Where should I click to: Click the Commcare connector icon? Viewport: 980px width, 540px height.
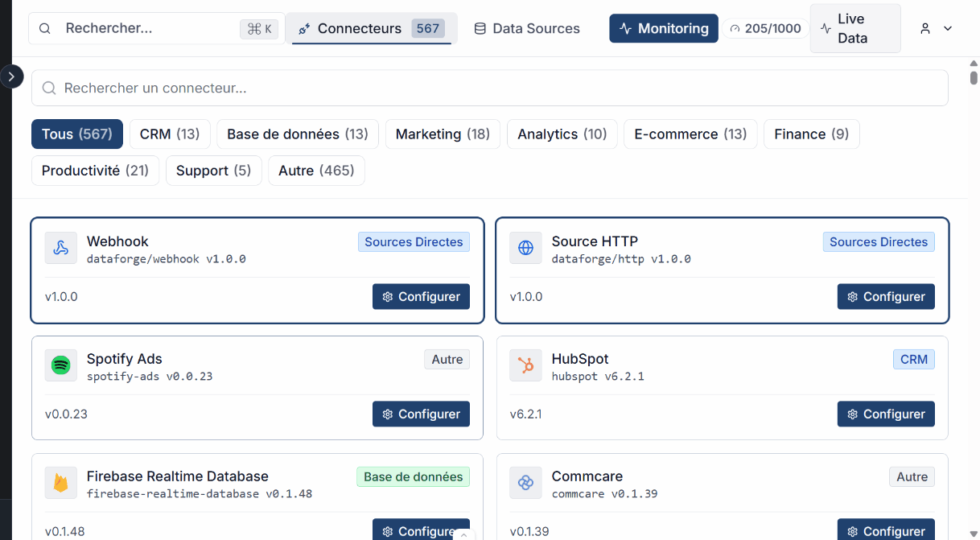pyautogui.click(x=525, y=483)
